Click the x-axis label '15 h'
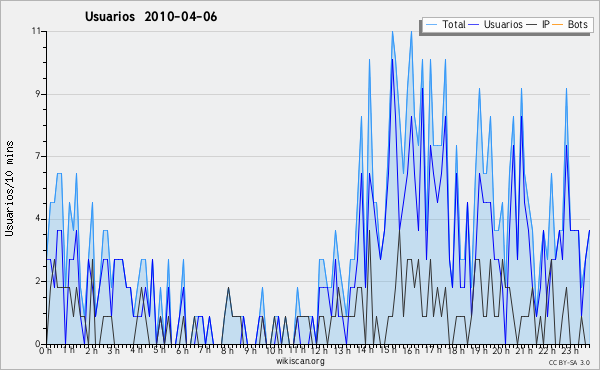This screenshot has height=370, width=600. point(388,350)
